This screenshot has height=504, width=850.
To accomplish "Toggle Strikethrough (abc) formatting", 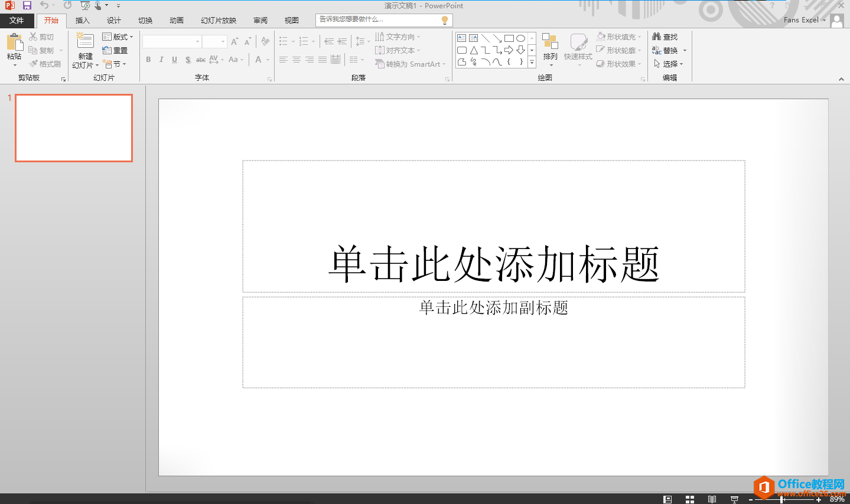I will (x=201, y=60).
